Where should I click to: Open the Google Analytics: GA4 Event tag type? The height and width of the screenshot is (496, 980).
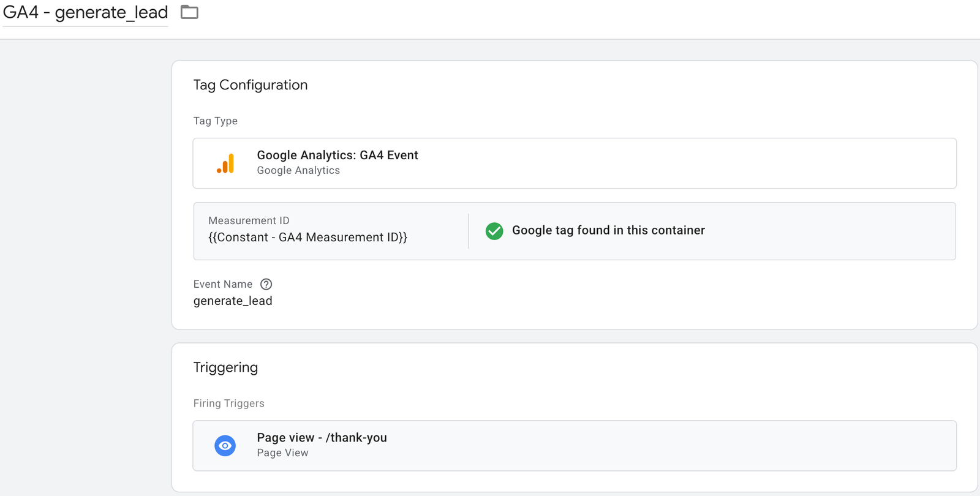click(575, 163)
